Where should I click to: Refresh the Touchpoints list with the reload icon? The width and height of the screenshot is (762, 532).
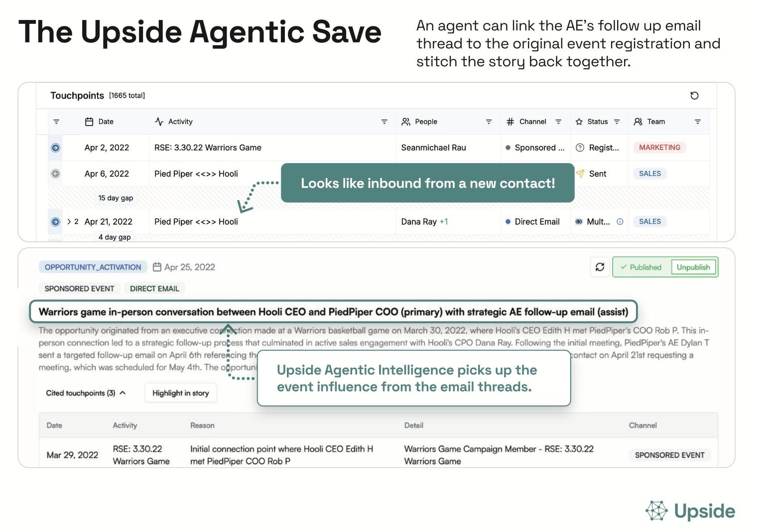(x=694, y=96)
